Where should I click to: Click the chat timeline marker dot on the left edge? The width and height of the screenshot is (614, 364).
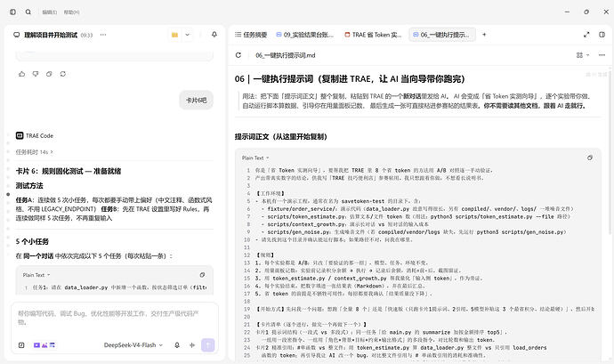click(x=8, y=194)
